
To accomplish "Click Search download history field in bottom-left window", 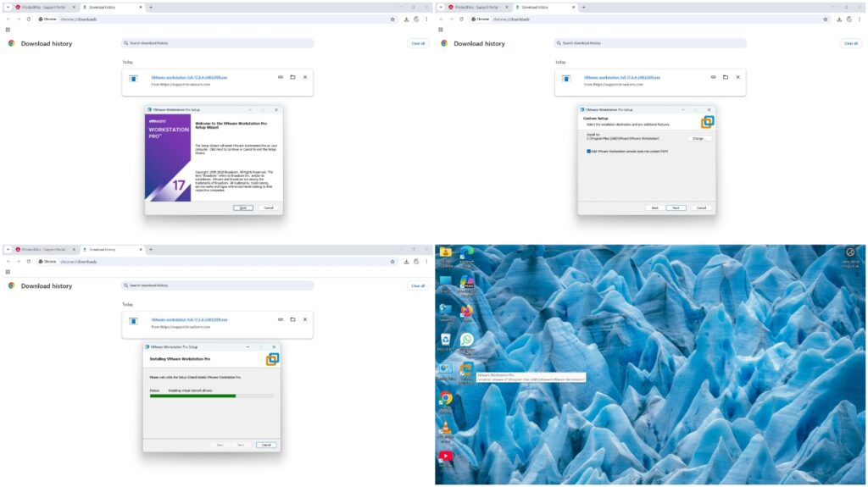I will tap(217, 285).
